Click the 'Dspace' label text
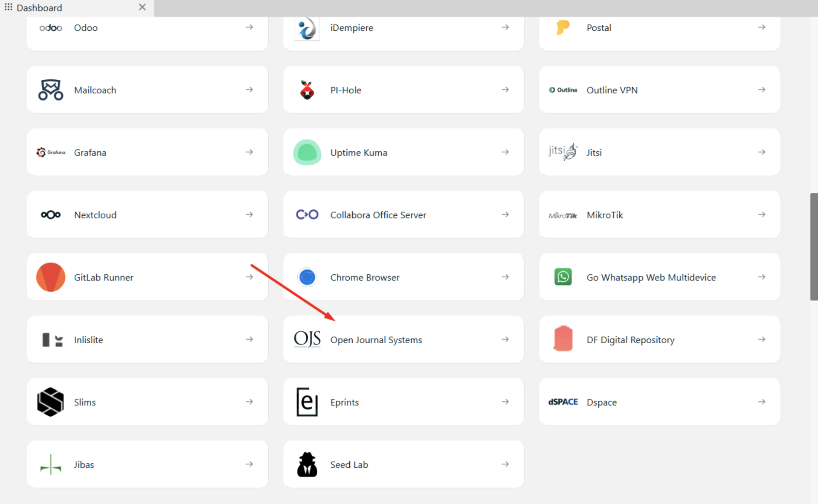Screen dimensions: 818x504 (x=602, y=402)
